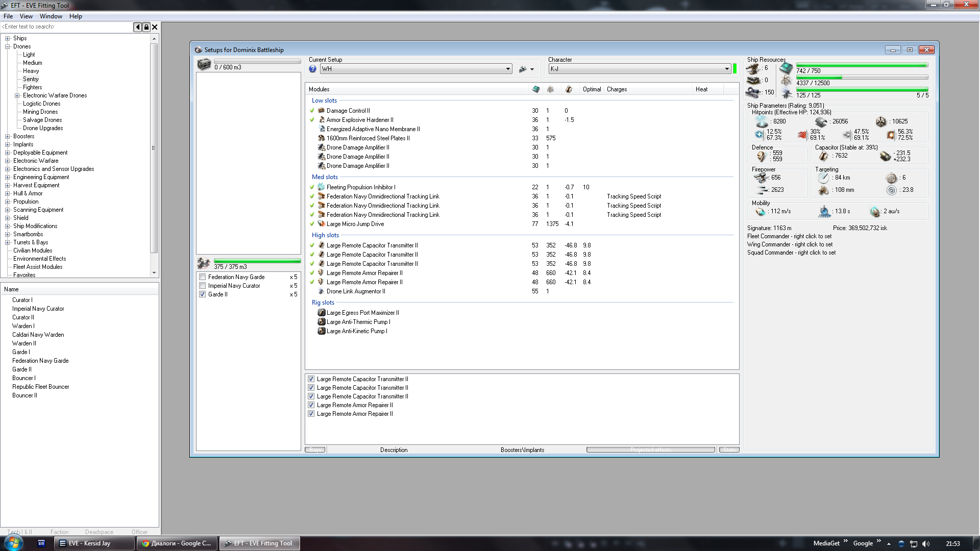Click the launcher hardpoints icon
Image resolution: width=980 pixels, height=551 pixels.
(753, 81)
